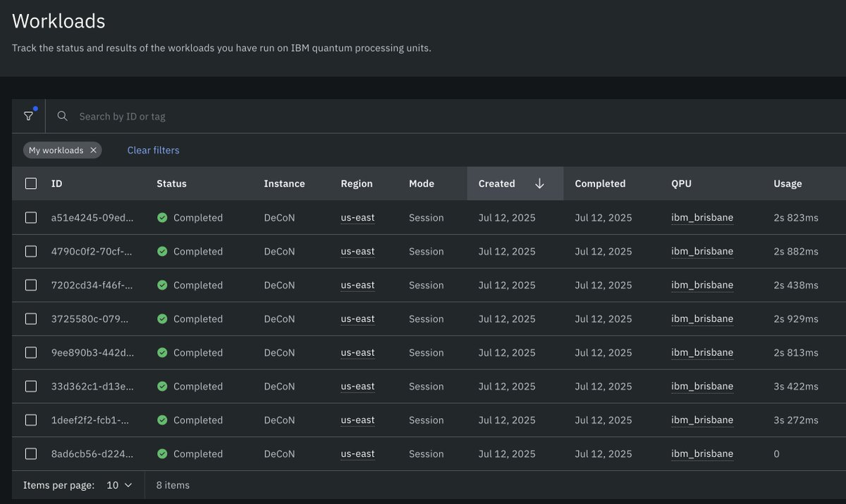The height and width of the screenshot is (504, 846).
Task: Click the Created sort arrow icon
Action: point(539,183)
